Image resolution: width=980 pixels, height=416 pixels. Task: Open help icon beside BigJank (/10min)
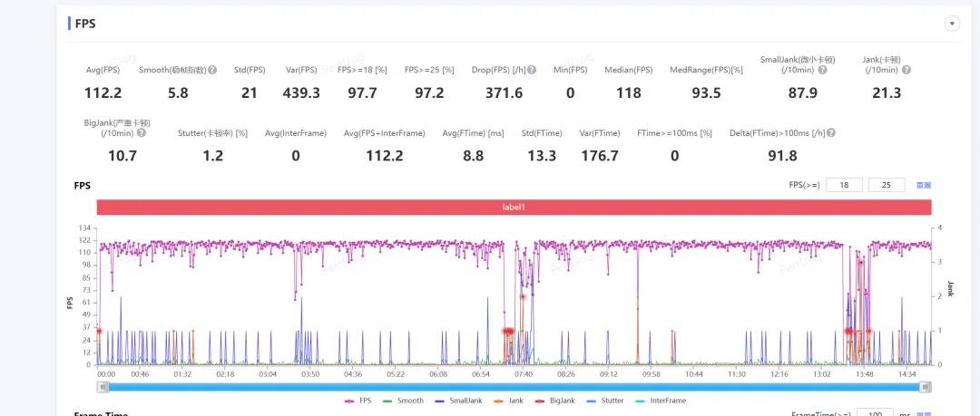coord(142,133)
